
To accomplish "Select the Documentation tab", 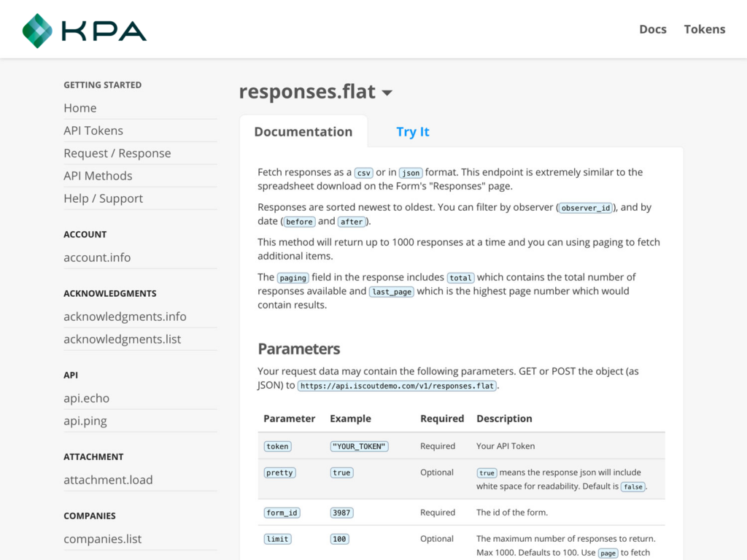I will point(303,132).
